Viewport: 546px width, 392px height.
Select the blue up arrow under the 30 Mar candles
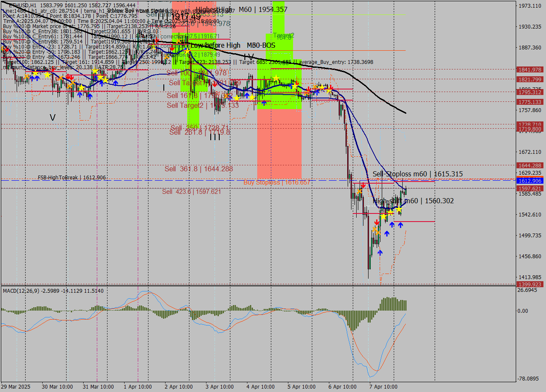pos(37,78)
